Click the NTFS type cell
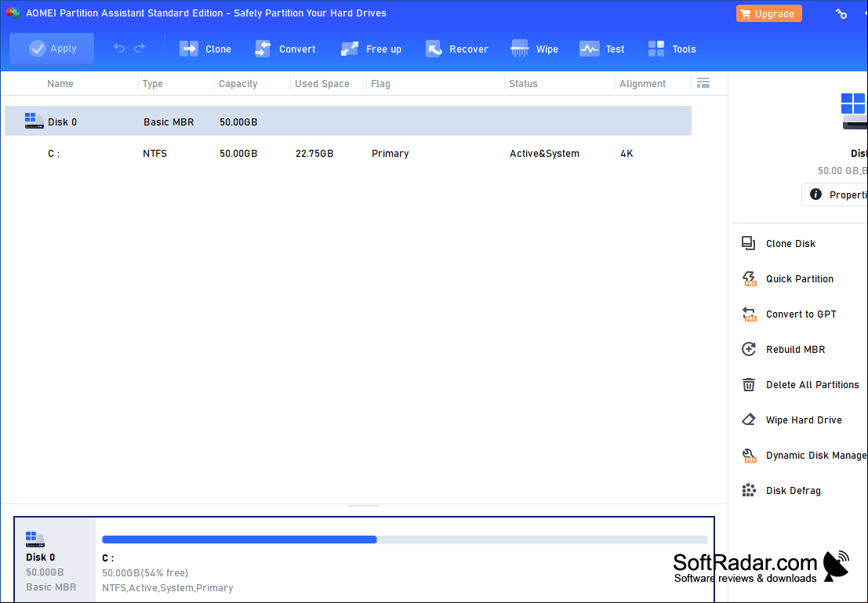The height and width of the screenshot is (603, 868). [x=154, y=154]
